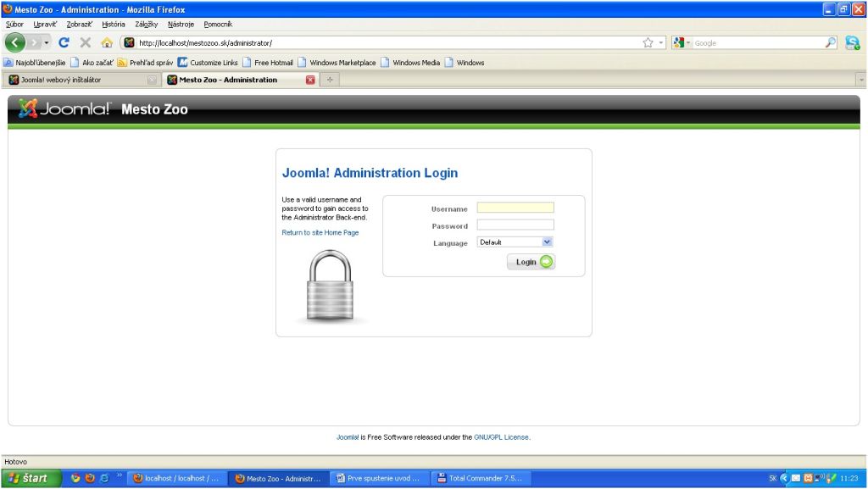
Task: Click the Username input field
Action: coord(515,208)
